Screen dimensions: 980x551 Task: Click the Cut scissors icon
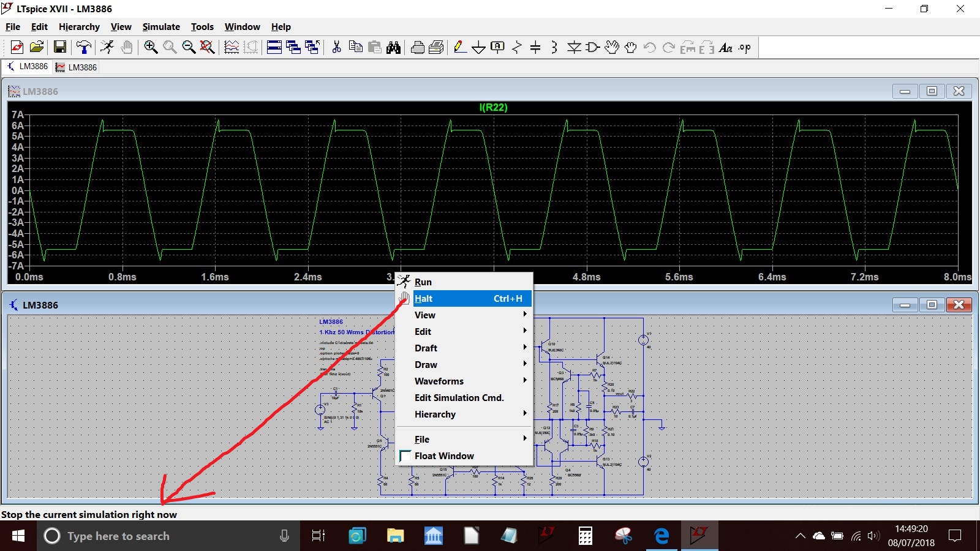tap(336, 47)
